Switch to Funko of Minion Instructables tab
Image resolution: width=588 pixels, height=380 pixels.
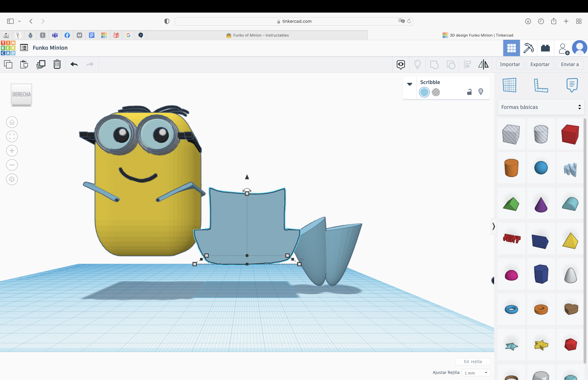257,35
